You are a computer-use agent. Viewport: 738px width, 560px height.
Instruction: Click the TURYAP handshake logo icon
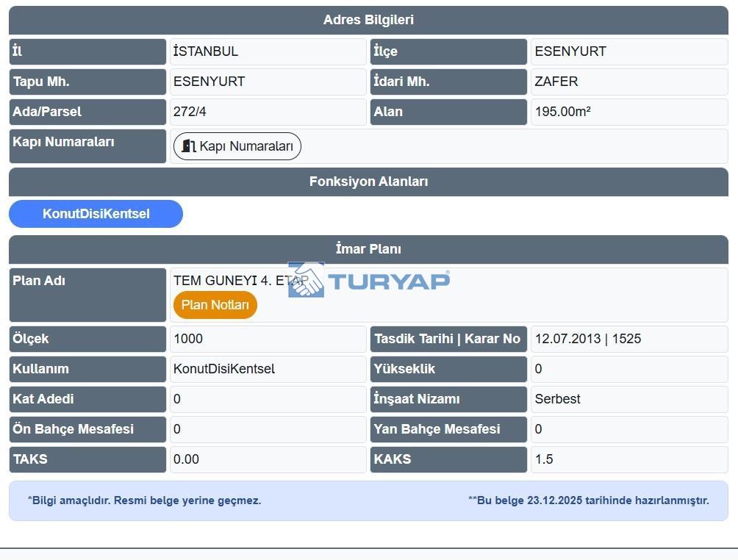pyautogui.click(x=306, y=280)
